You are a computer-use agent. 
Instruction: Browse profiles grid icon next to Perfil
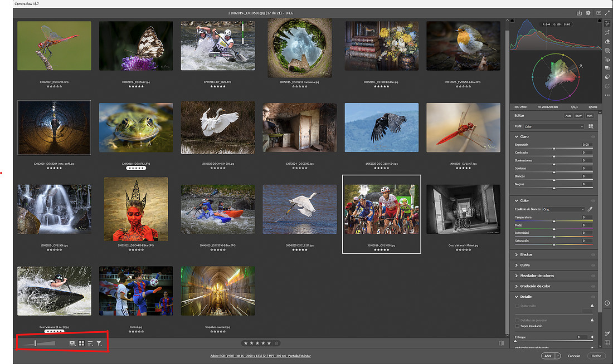click(x=591, y=126)
